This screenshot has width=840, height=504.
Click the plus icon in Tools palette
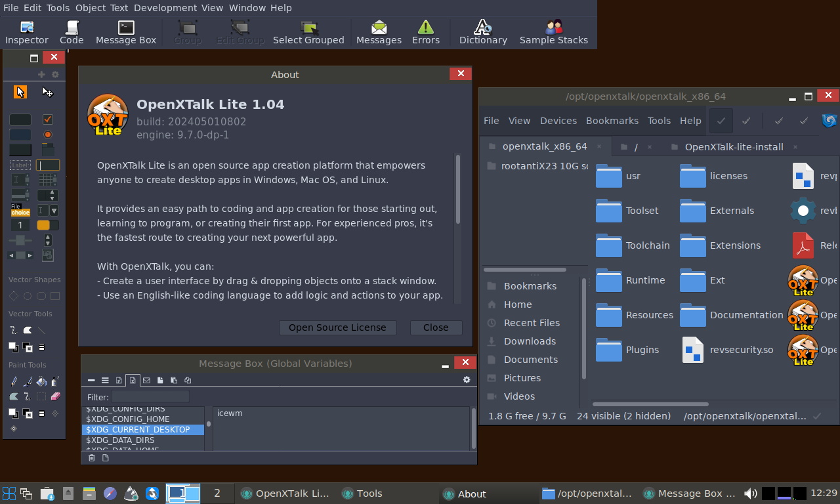click(x=41, y=75)
